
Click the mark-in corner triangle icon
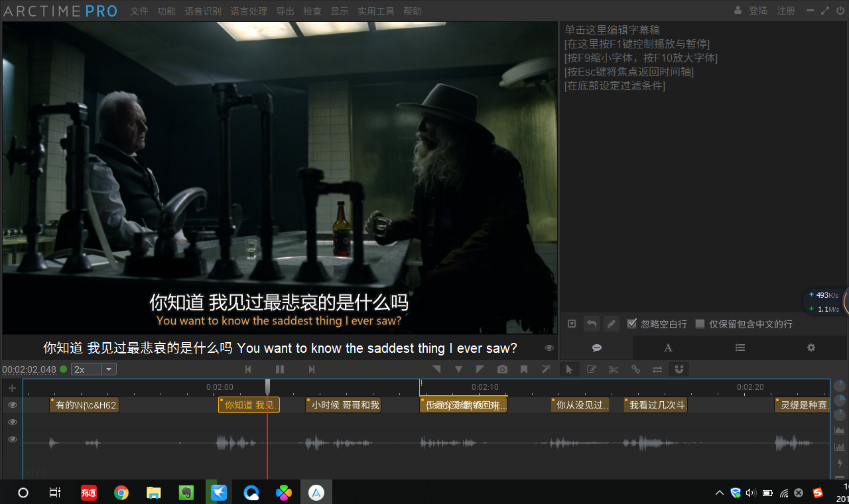[x=436, y=369]
